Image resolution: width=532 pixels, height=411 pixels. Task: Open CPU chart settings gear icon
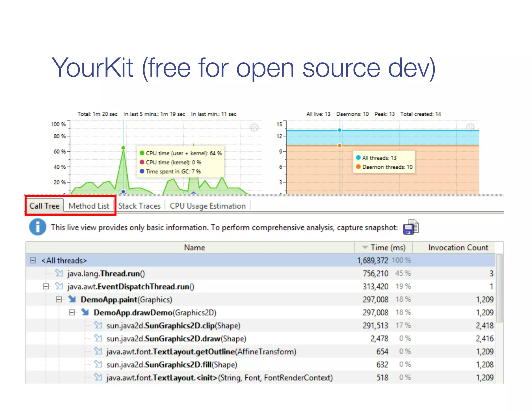254,127
